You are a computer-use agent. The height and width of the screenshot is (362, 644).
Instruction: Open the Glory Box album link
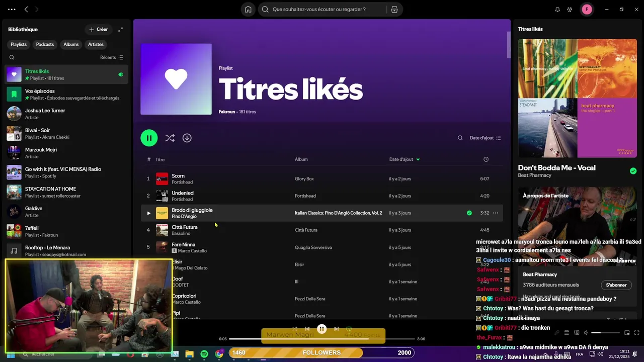[304, 179]
